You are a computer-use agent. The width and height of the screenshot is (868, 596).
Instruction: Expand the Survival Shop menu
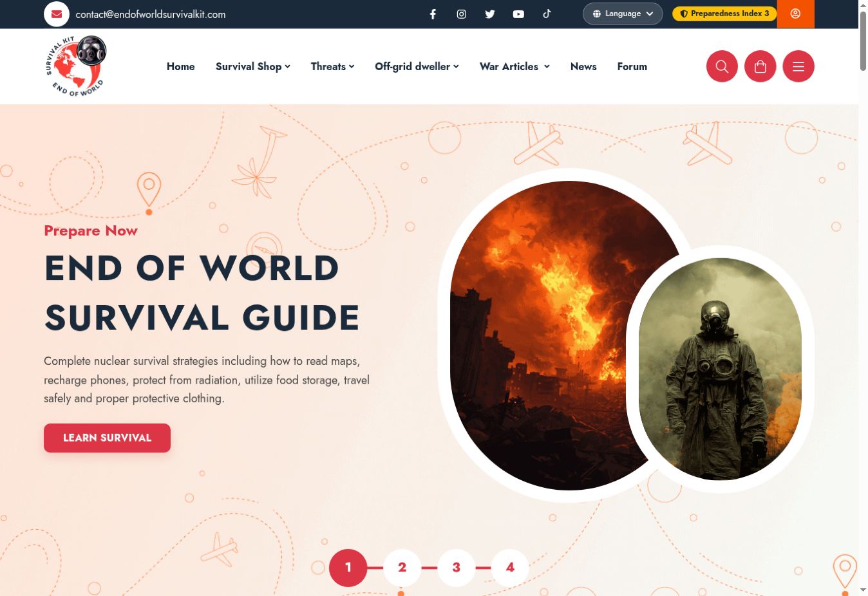click(x=253, y=66)
